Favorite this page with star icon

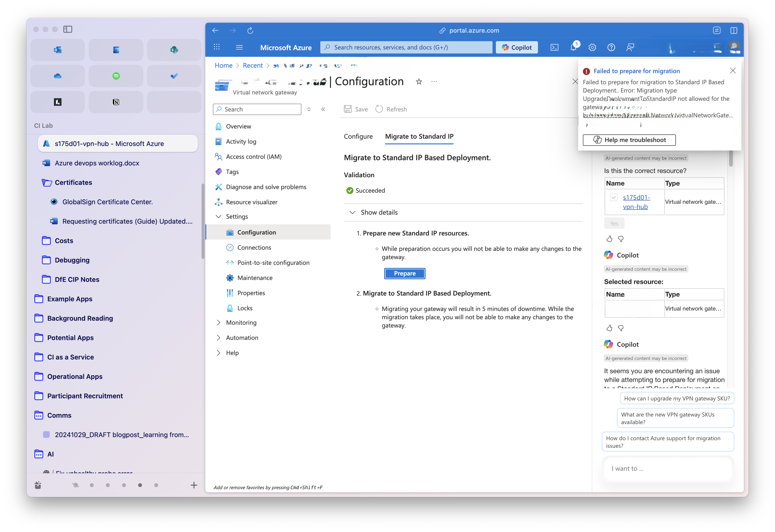[x=419, y=82]
